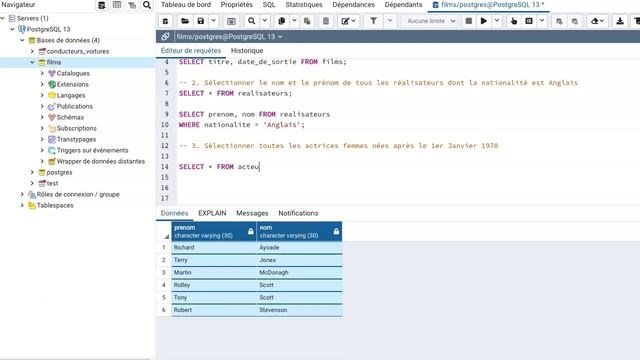
Task: Open the filter options dropdown arrow
Action: click(x=390, y=21)
